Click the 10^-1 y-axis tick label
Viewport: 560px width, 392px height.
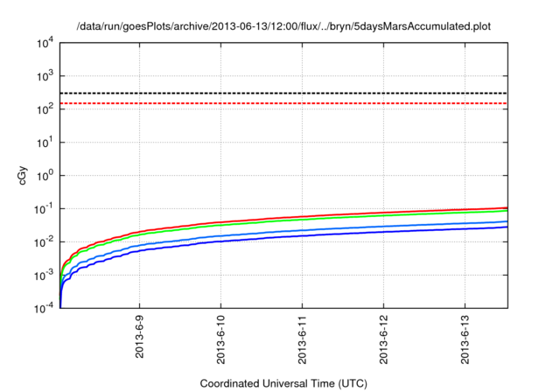pyautogui.click(x=44, y=209)
